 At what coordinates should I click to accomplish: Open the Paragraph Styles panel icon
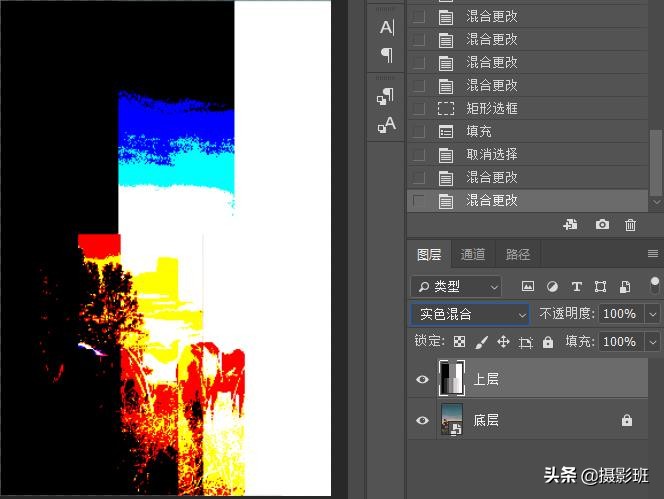[386, 96]
